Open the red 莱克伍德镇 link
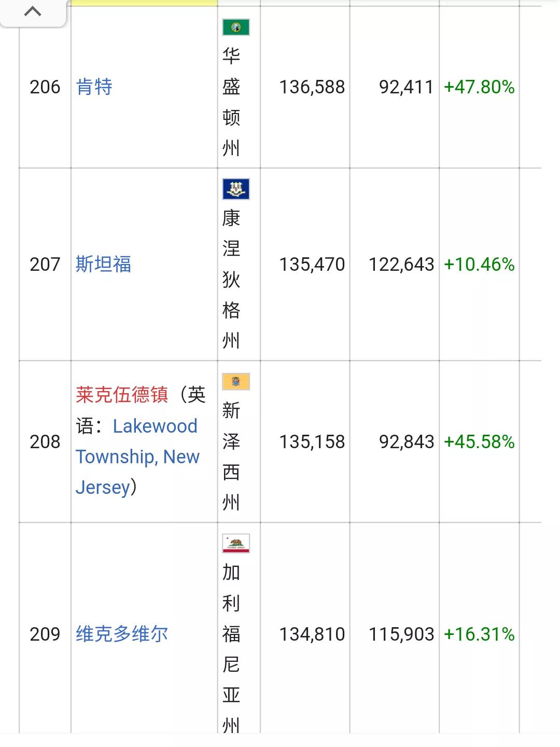The height and width of the screenshot is (747, 560). pos(122,395)
